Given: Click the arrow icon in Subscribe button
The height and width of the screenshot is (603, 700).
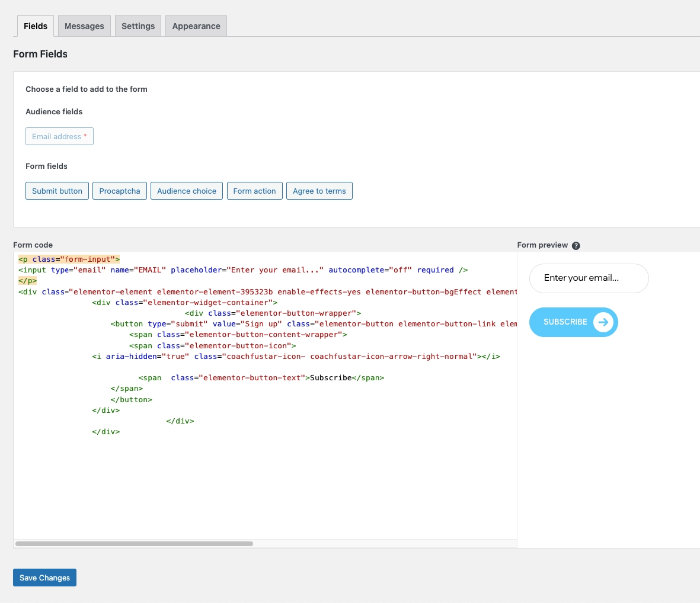Looking at the screenshot, I should (x=603, y=322).
